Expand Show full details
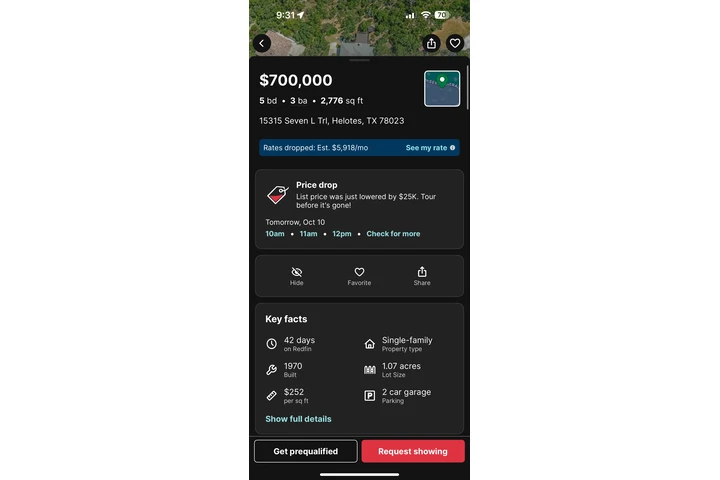This screenshot has height=480, width=720. tap(298, 419)
